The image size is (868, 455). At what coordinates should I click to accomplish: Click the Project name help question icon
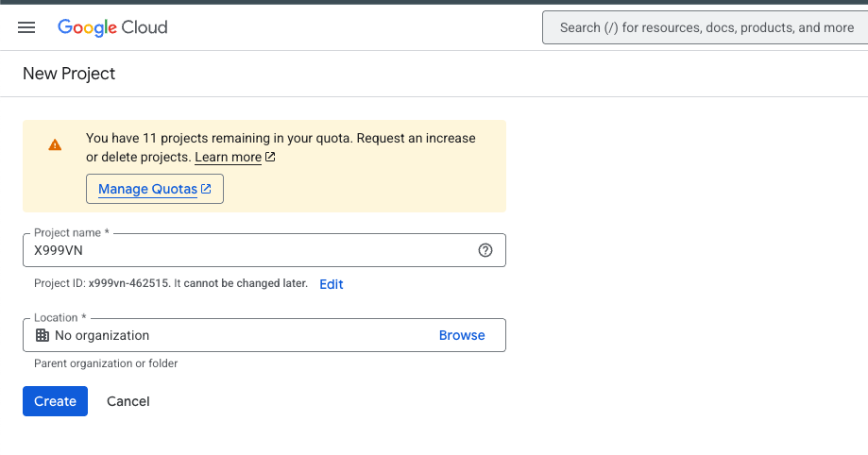click(485, 250)
